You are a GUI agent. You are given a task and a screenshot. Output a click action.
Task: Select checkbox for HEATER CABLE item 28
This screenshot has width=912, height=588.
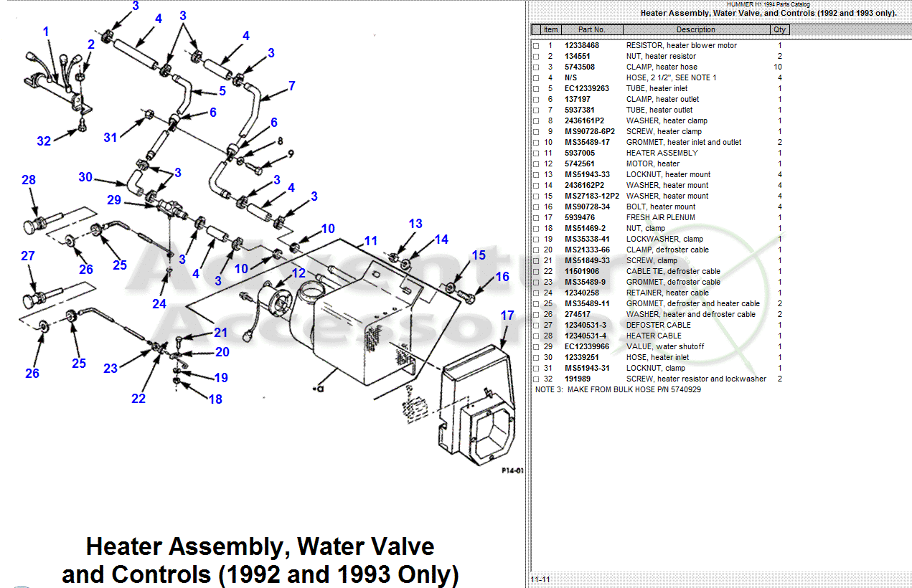[535, 336]
